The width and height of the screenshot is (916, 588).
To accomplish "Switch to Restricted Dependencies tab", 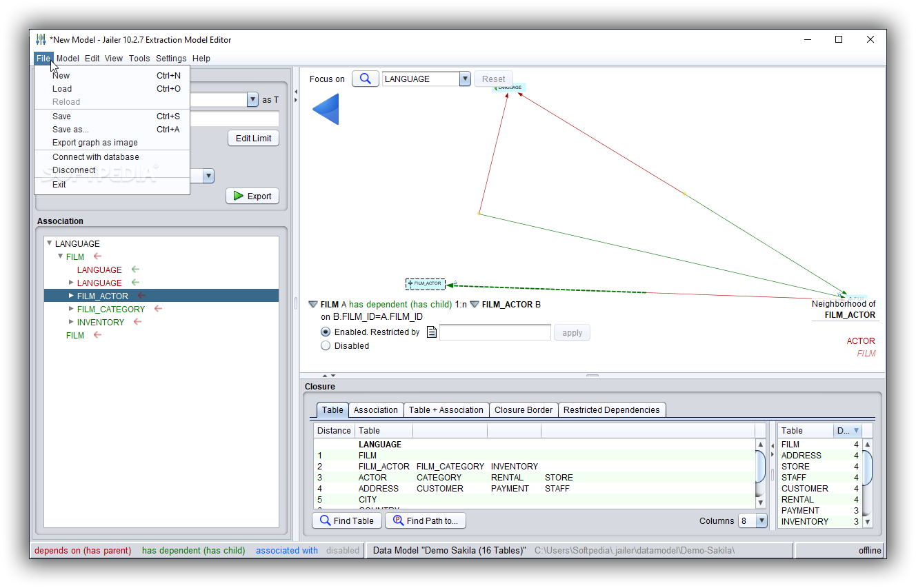I will tap(612, 410).
